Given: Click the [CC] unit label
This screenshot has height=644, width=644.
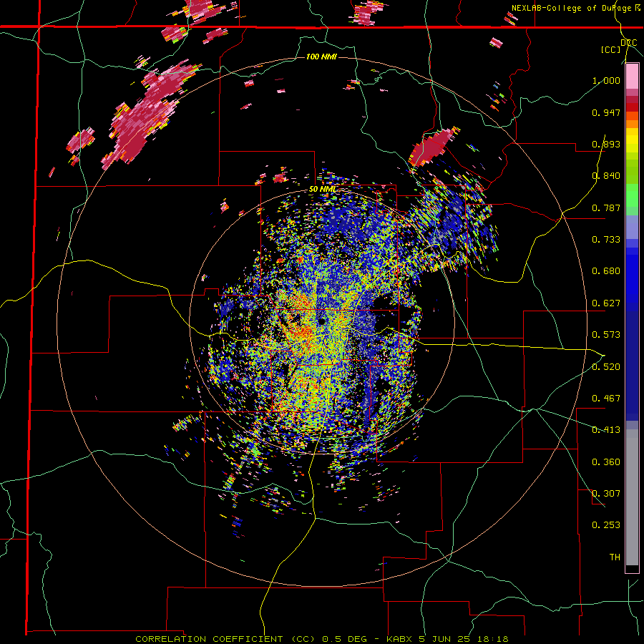Looking at the screenshot, I should coord(611,50).
